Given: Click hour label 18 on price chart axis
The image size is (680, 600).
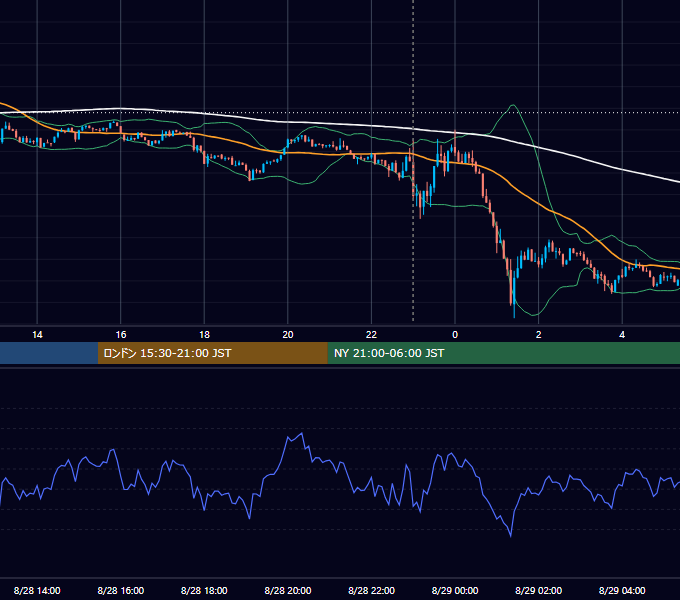Looking at the screenshot, I should [x=204, y=335].
